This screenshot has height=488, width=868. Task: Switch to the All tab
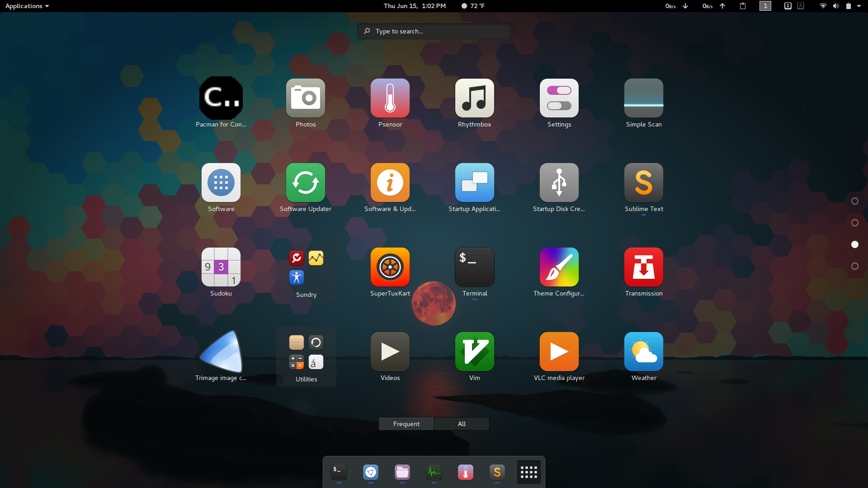point(462,424)
